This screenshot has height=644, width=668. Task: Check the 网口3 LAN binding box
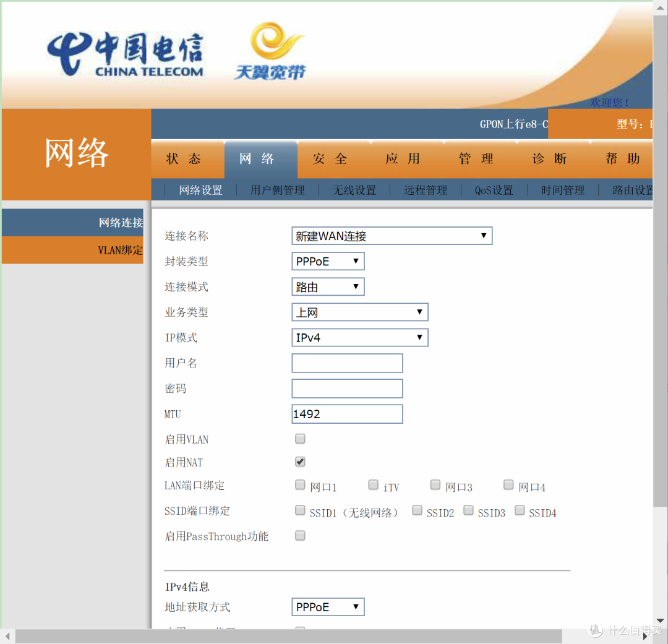[x=435, y=484]
